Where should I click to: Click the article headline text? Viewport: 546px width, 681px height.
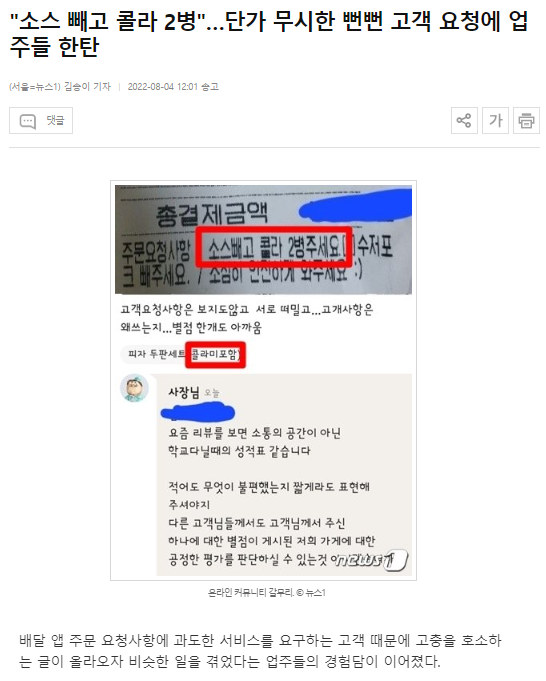pyautogui.click(x=269, y=34)
